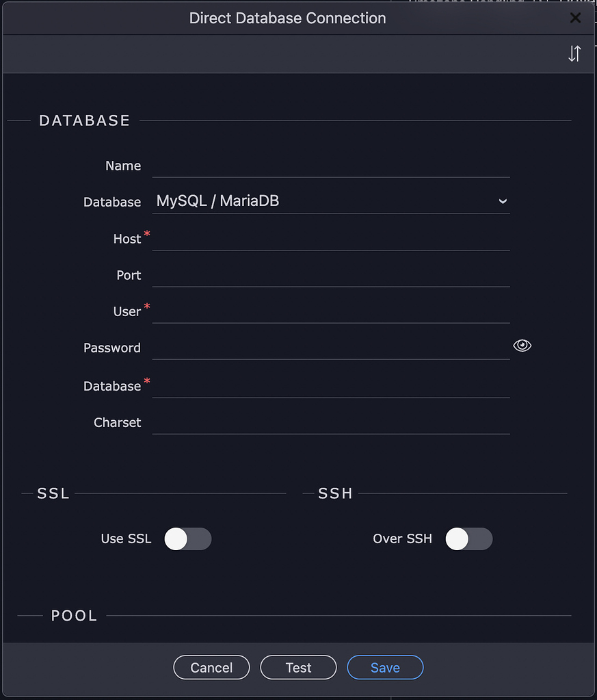Click the up-down arrows icon in toolbar
The height and width of the screenshot is (700, 597).
click(574, 54)
